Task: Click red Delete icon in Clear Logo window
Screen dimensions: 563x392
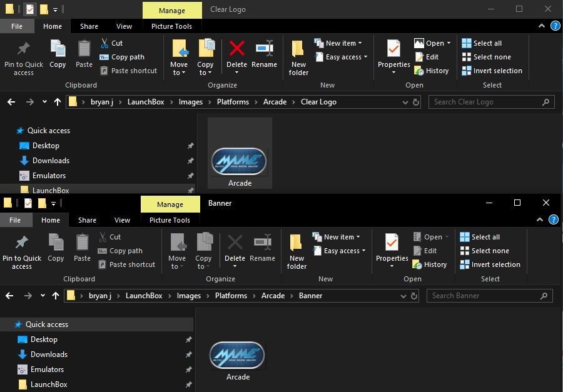Action: pos(236,49)
